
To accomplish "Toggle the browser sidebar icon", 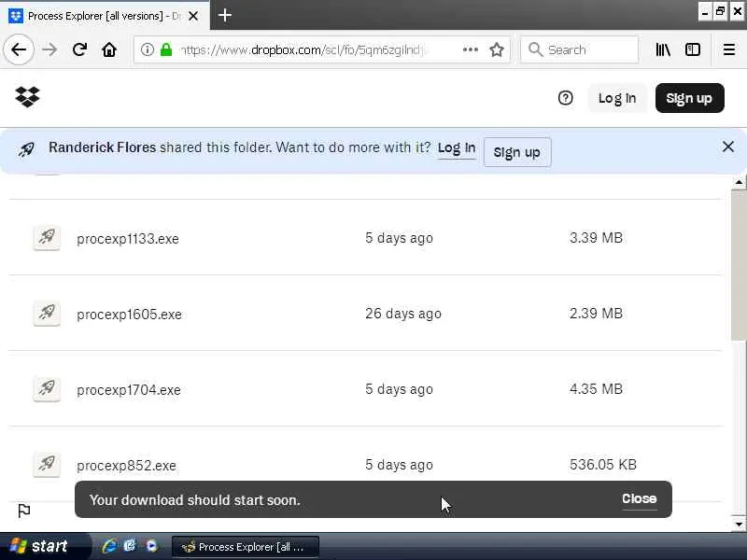I will pos(693,49).
